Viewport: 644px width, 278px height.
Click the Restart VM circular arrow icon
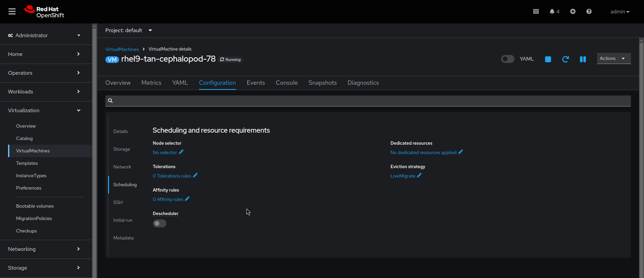click(566, 59)
